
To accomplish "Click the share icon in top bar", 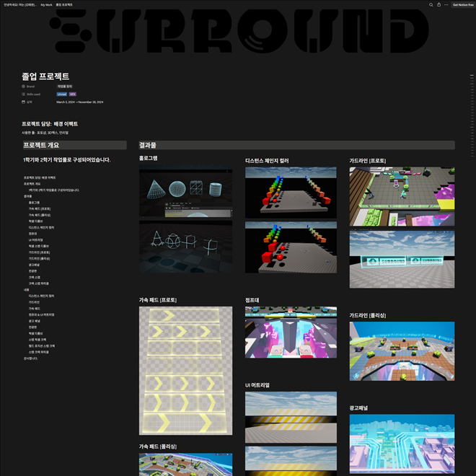I will [x=438, y=4].
